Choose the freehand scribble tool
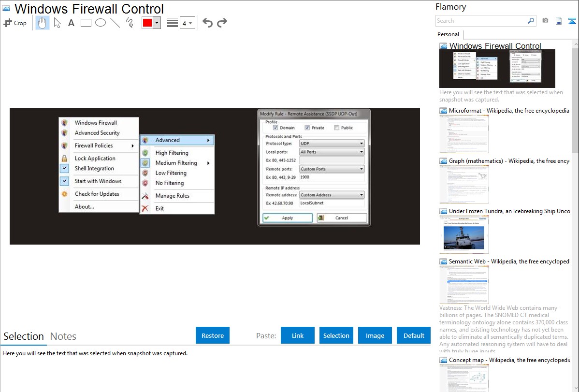This screenshot has height=392, width=579. click(x=130, y=23)
